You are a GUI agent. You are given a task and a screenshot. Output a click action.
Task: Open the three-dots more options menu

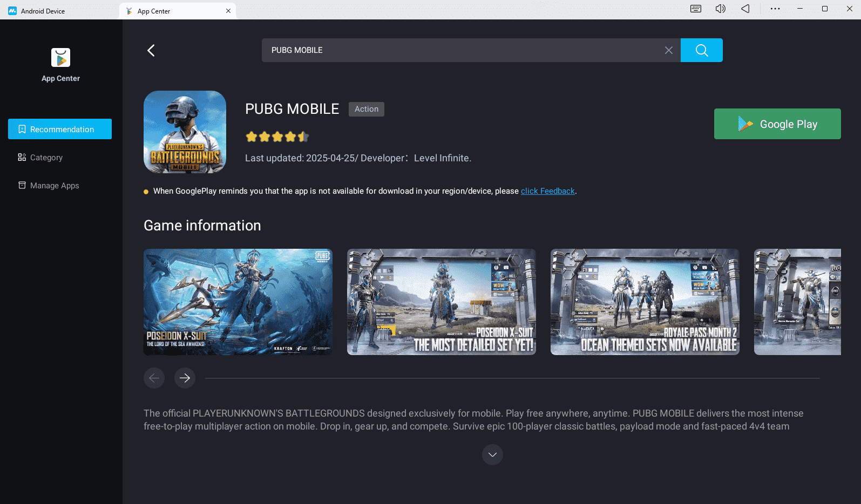pos(775,9)
